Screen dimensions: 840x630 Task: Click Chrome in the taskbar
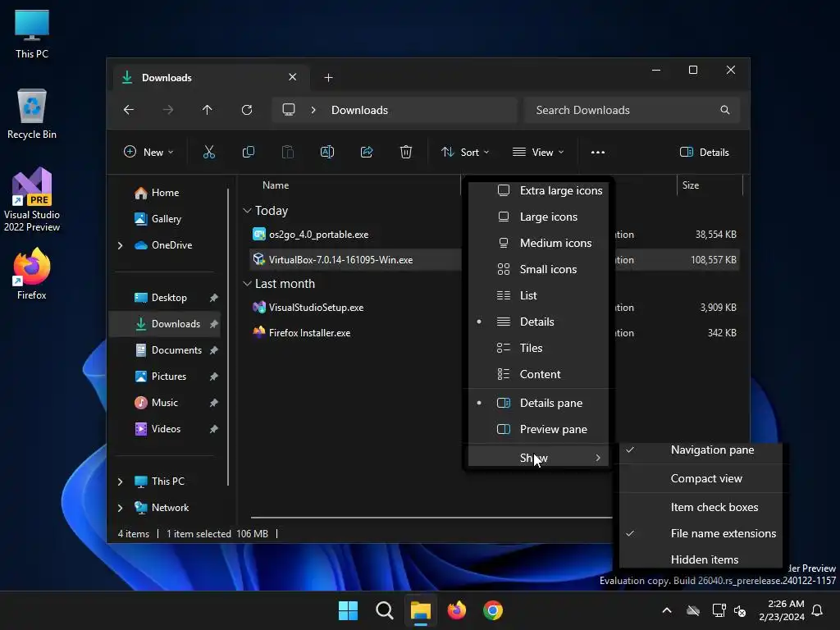(x=493, y=610)
